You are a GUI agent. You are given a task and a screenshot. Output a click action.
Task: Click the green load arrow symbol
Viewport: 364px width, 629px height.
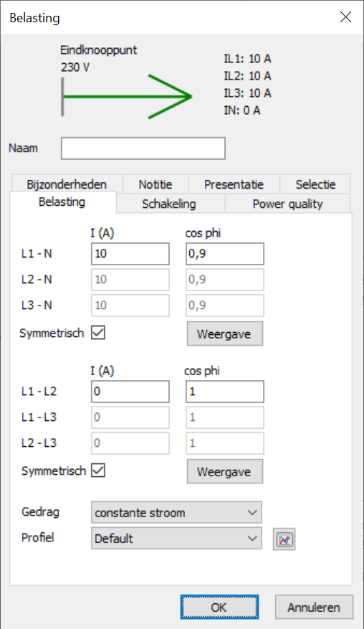pos(127,96)
